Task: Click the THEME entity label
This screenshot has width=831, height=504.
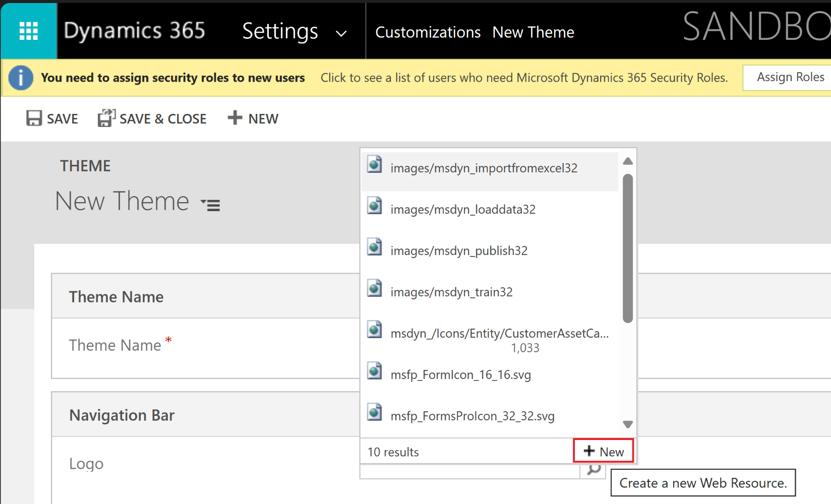Action: (x=85, y=166)
